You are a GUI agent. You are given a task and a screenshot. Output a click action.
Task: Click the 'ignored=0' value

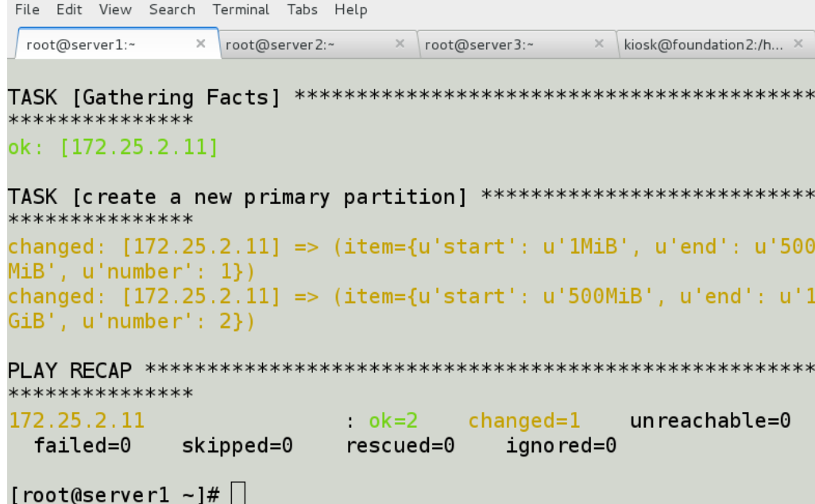pos(561,445)
